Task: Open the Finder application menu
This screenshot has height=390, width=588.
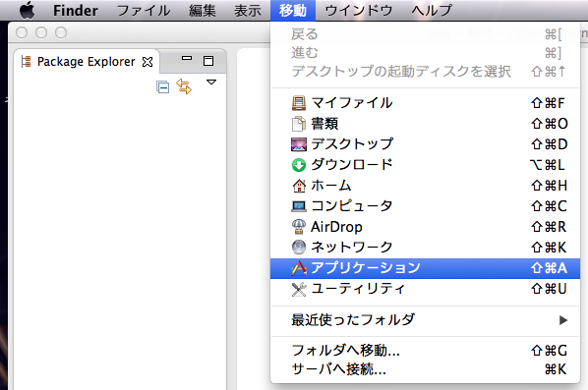Action: pos(76,11)
